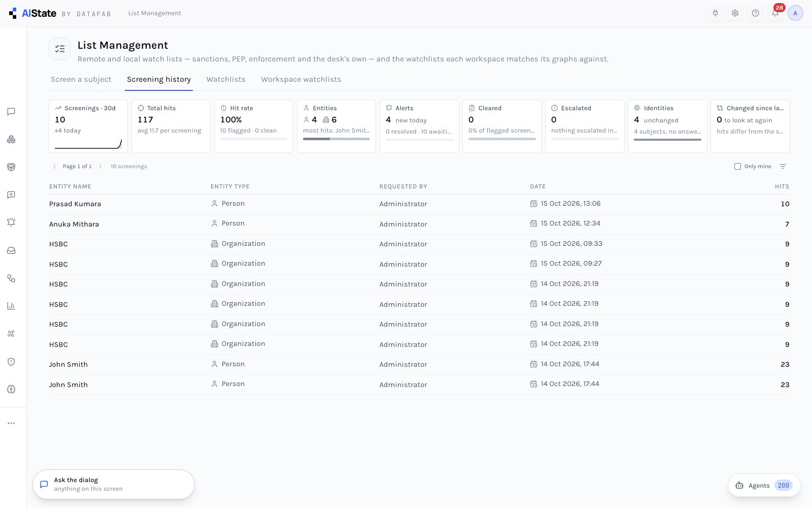The width and height of the screenshot is (812, 508).
Task: Click List Management breadcrumb in header
Action: (155, 13)
